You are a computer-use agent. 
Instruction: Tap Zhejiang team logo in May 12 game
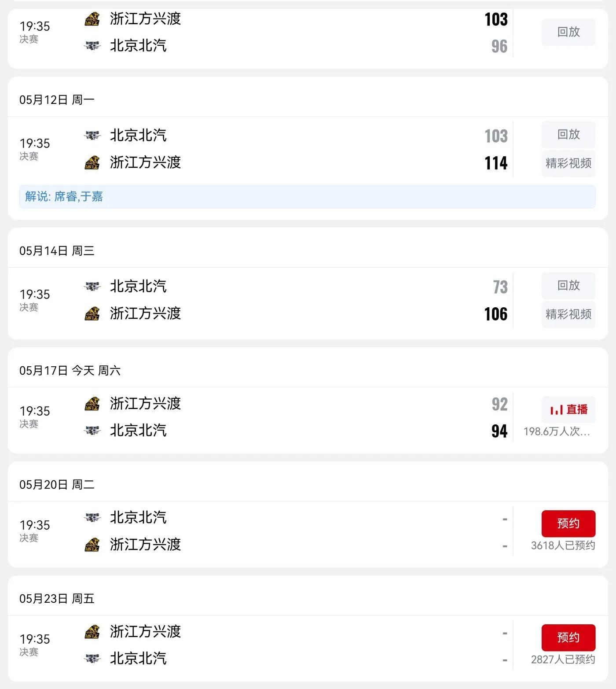coord(92,162)
